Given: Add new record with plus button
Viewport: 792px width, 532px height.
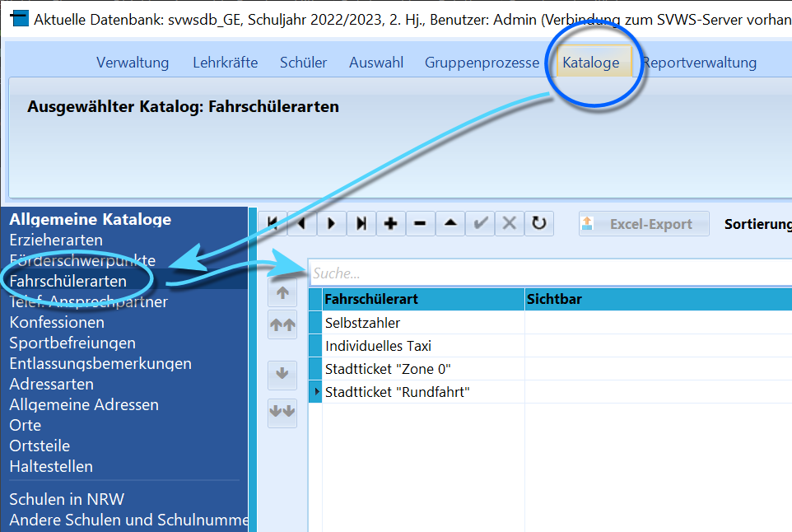Looking at the screenshot, I should point(390,223).
